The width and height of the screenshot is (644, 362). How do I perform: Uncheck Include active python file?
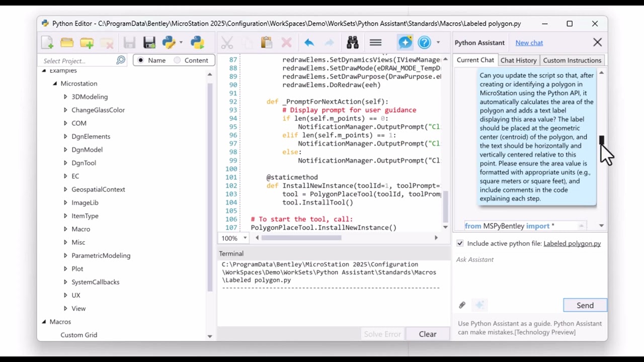coord(460,243)
